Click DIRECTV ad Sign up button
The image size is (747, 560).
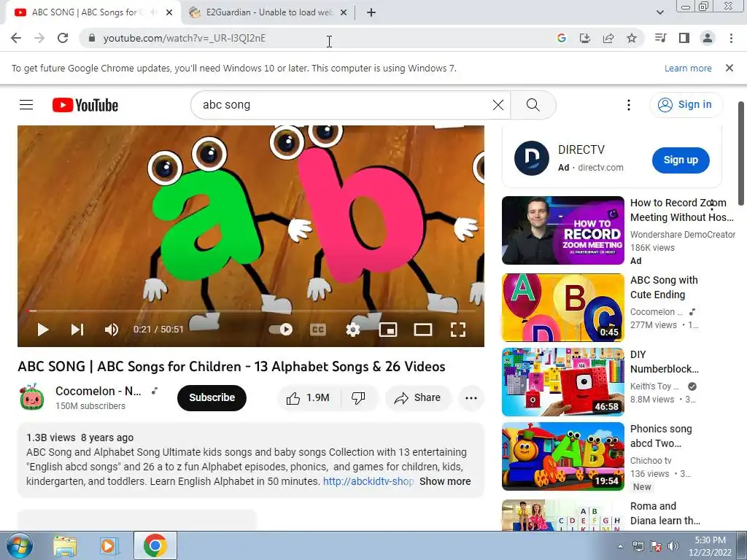click(x=681, y=160)
